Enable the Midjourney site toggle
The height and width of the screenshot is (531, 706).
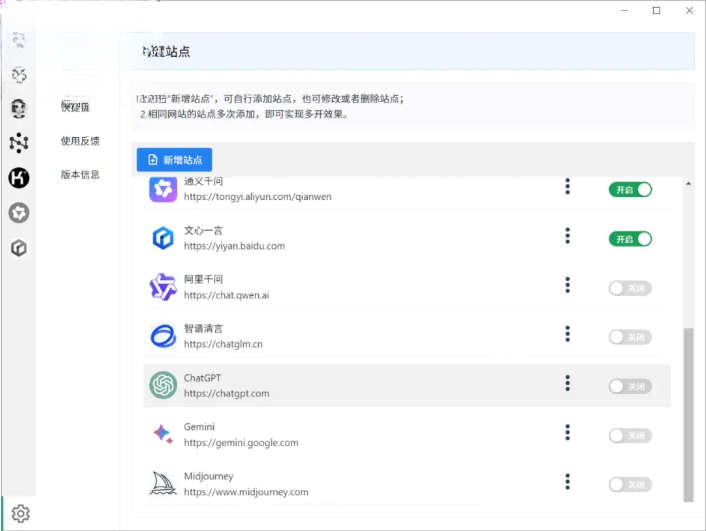(x=630, y=484)
